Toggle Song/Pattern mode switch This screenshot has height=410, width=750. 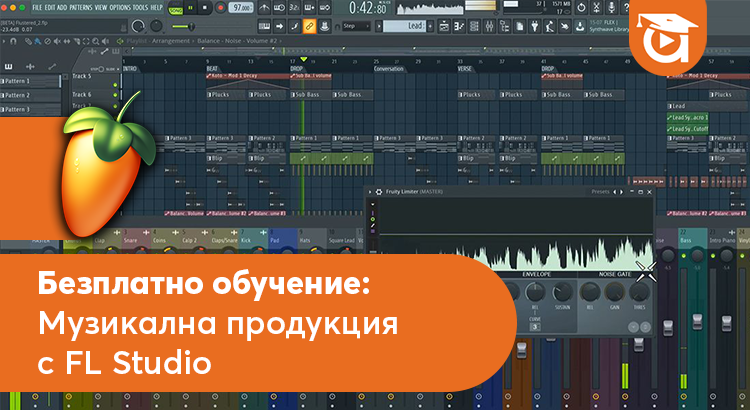(x=176, y=8)
